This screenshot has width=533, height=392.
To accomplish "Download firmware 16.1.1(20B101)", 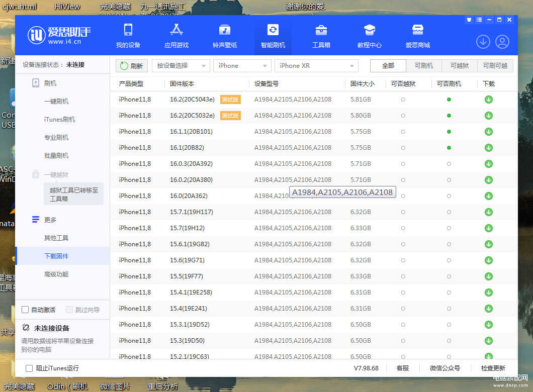I will [x=488, y=132].
